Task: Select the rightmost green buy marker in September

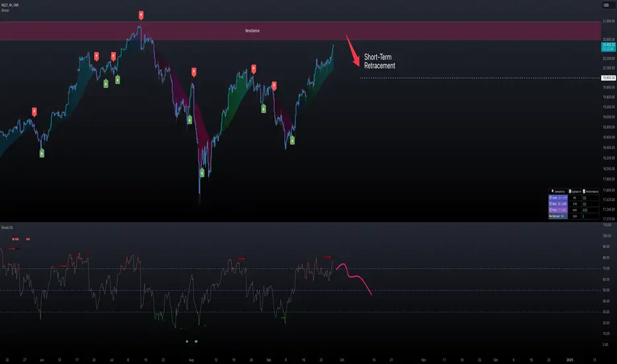Action: point(293,140)
